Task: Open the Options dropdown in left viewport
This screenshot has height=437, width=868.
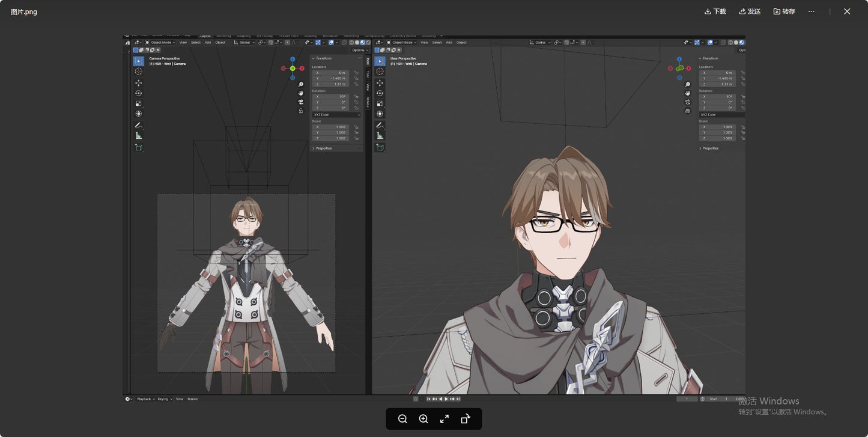Action: click(x=360, y=50)
